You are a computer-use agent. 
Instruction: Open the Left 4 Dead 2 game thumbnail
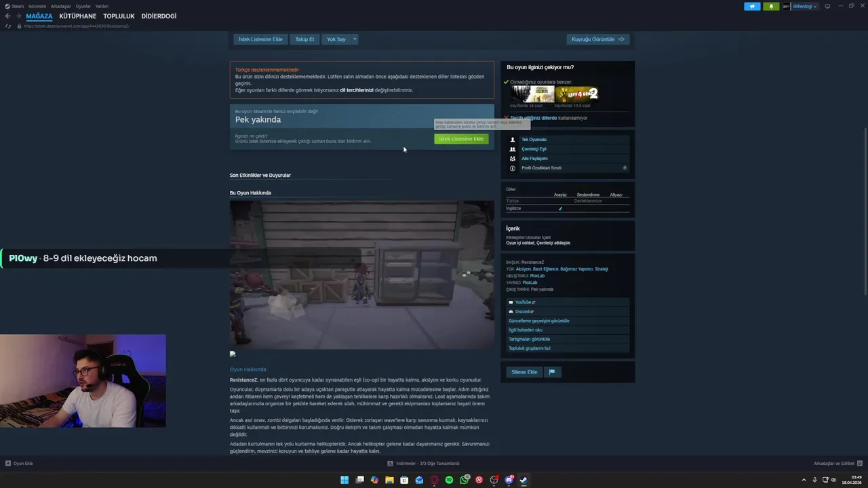pyautogui.click(x=576, y=94)
